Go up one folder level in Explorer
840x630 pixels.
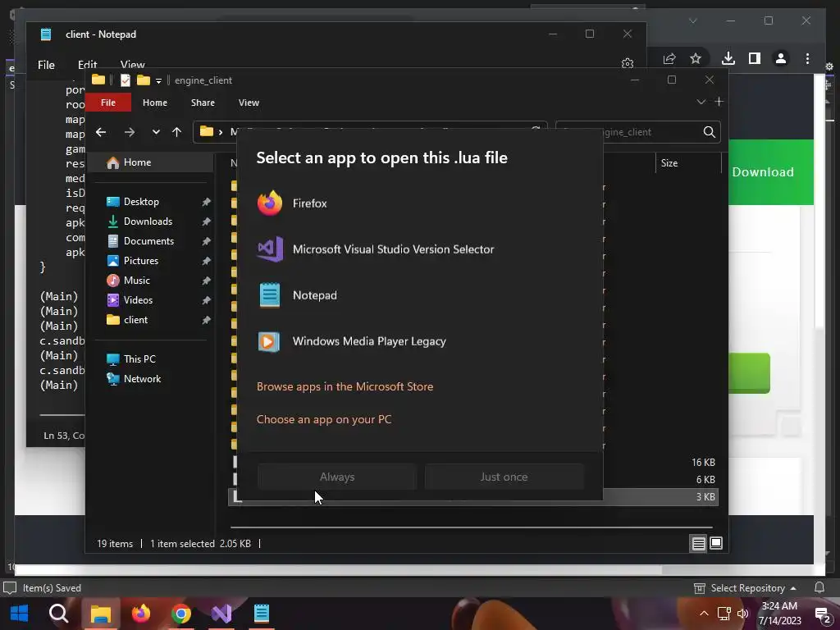click(177, 132)
